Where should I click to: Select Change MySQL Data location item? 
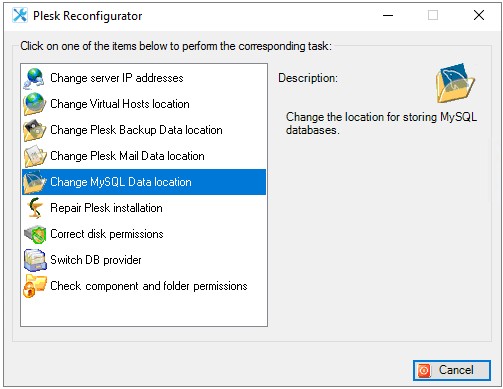point(144,182)
